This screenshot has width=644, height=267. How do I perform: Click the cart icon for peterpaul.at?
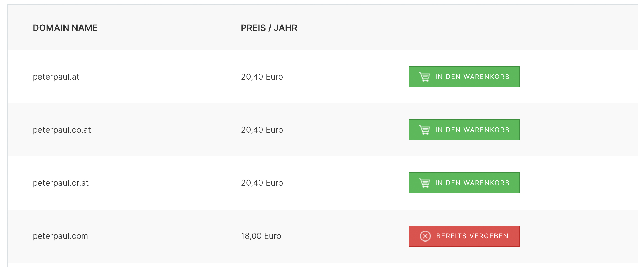(424, 77)
